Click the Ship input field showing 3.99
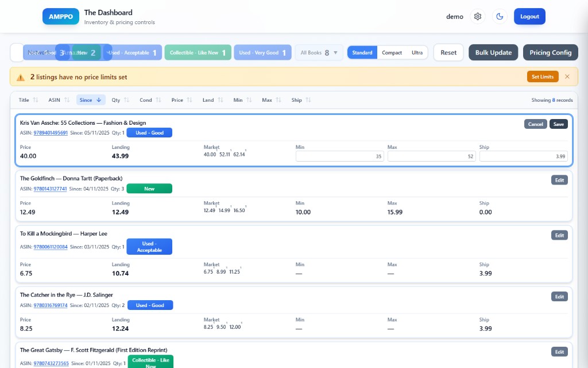 524,156
